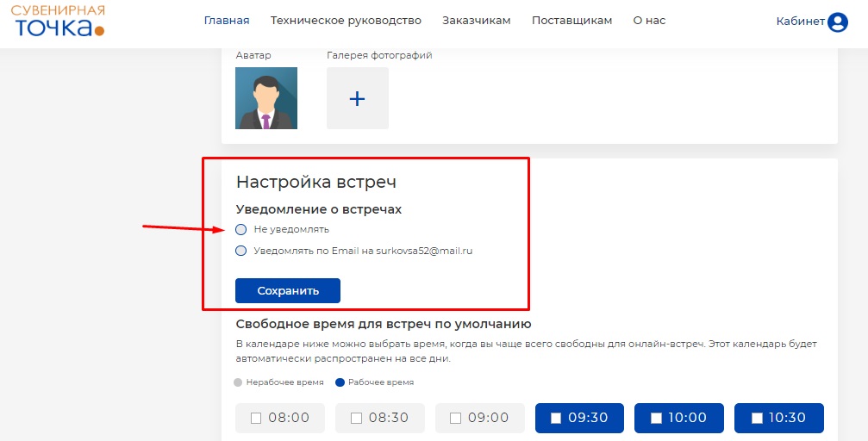
Task: Click the avatar profile picture
Action: [266, 98]
